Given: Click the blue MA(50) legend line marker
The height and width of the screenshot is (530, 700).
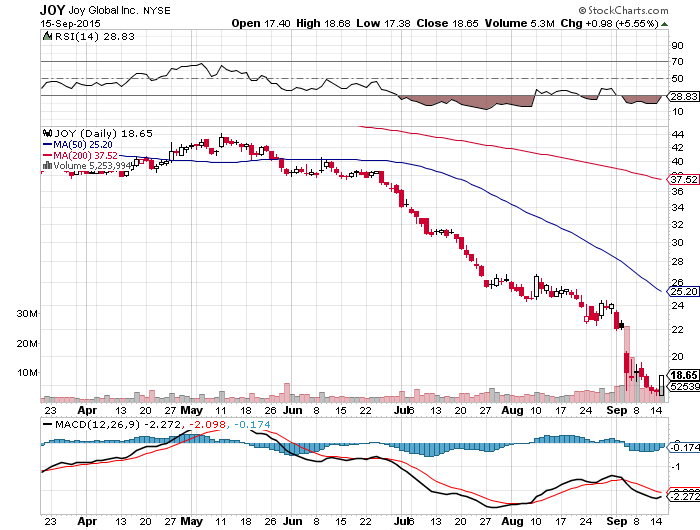Looking at the screenshot, I should click(47, 145).
